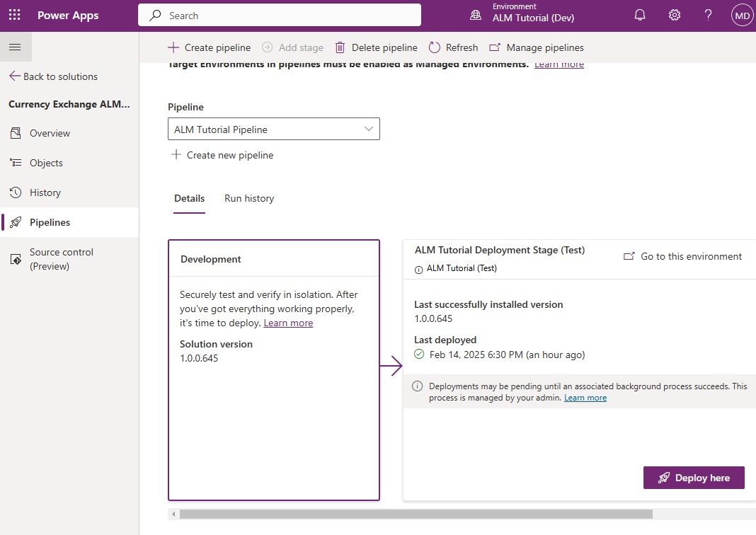Click Refresh in the pipelines toolbar
Screen dimensions: 756x535
(453, 47)
